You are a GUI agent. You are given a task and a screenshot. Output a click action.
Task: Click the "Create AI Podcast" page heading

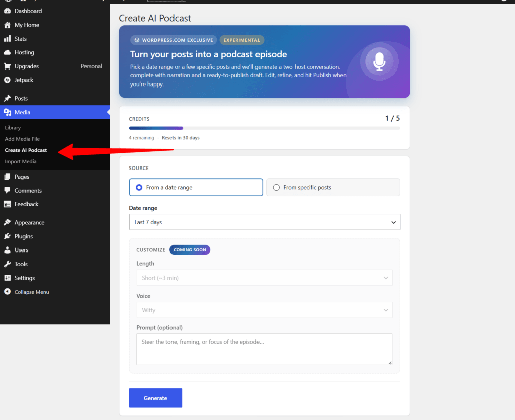[155, 18]
